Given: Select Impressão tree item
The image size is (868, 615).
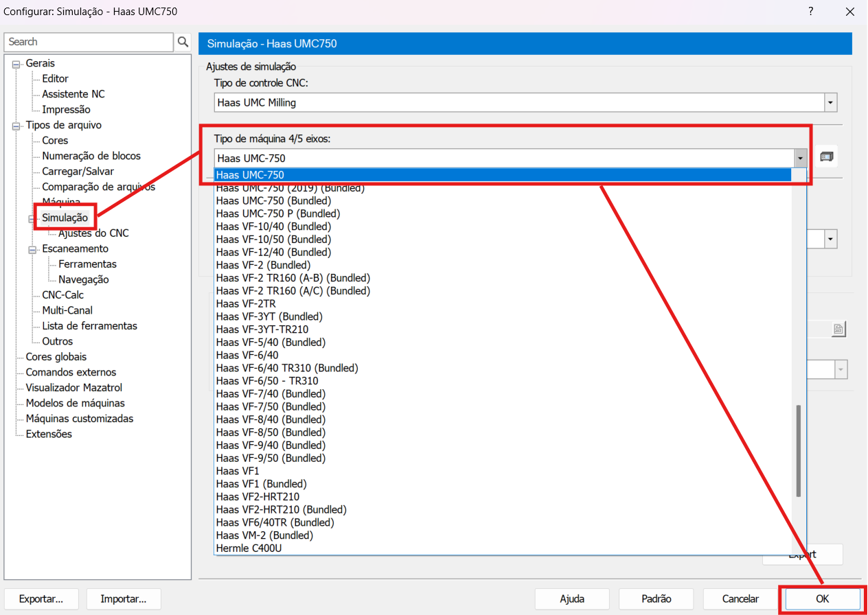Looking at the screenshot, I should tap(66, 110).
